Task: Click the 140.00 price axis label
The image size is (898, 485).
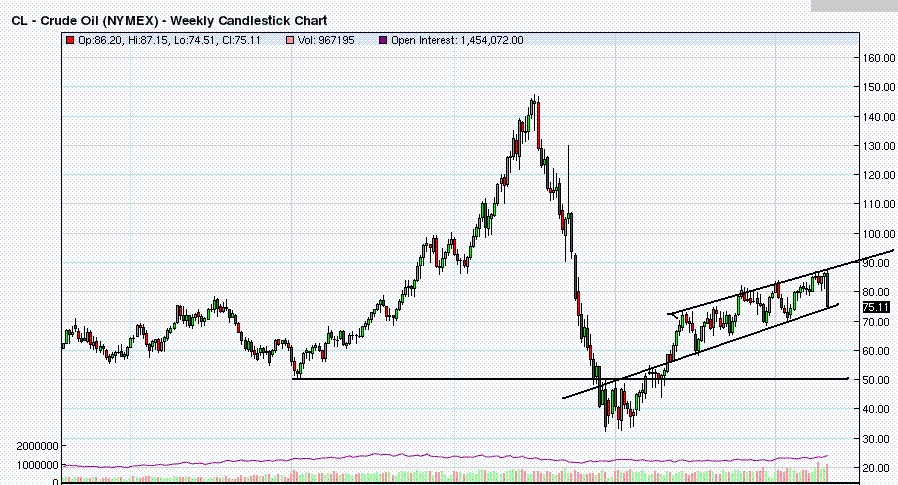Action: tap(879, 117)
